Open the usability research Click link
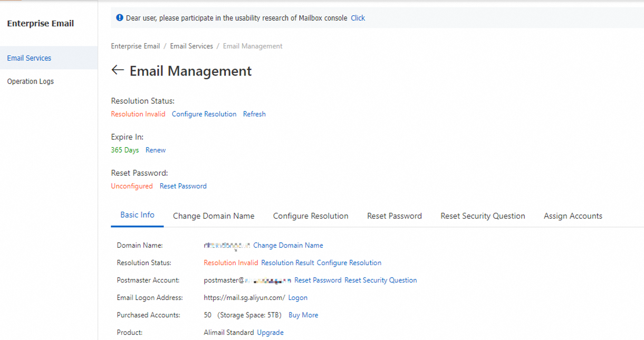Image resolution: width=644 pixels, height=340 pixels. pyautogui.click(x=358, y=18)
